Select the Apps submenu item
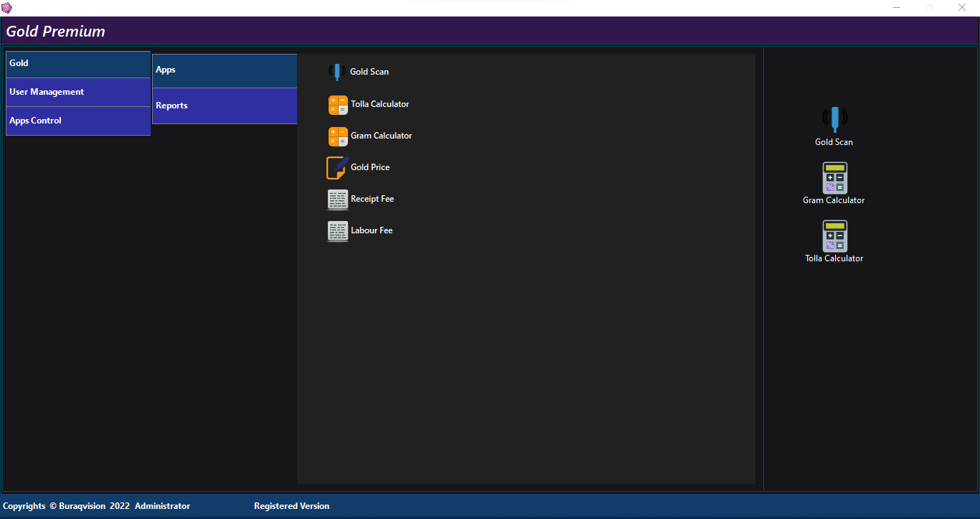Image resolution: width=980 pixels, height=519 pixels. coord(225,70)
